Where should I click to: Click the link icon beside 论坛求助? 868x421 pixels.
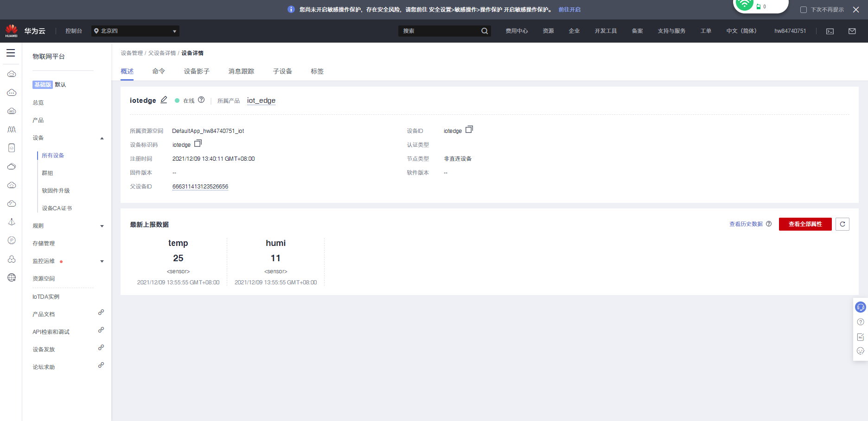(101, 365)
